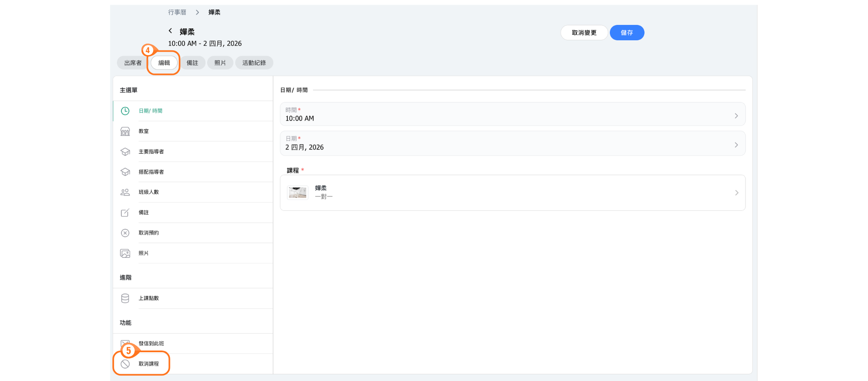This screenshot has width=868, height=381.
Task: Switch to the 出席者 tab
Action: (x=133, y=63)
